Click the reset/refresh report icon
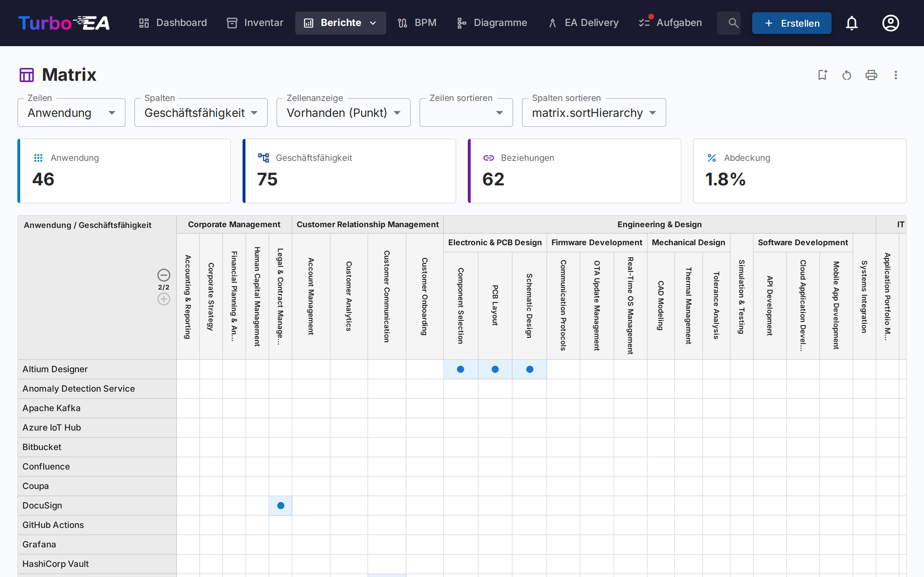924x577 pixels. click(x=846, y=75)
